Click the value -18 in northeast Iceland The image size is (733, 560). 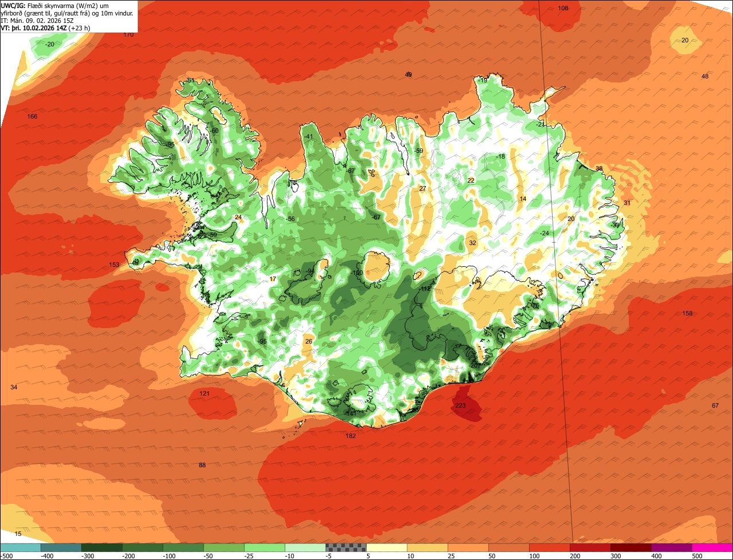[x=501, y=156]
